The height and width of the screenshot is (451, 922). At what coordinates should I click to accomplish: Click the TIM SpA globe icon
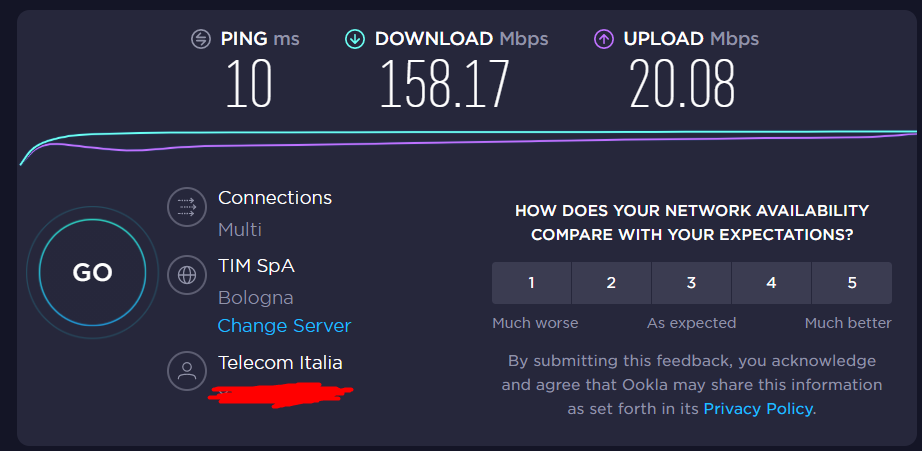click(186, 274)
